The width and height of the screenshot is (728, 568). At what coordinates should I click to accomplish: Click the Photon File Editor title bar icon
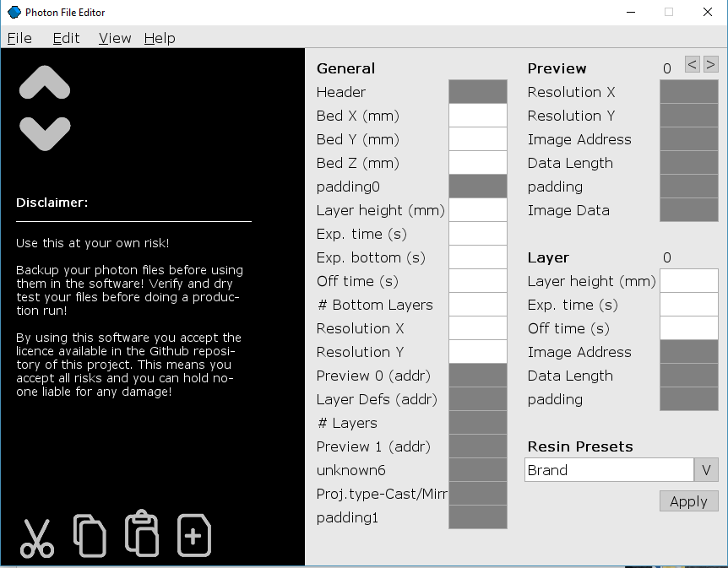[x=12, y=12]
